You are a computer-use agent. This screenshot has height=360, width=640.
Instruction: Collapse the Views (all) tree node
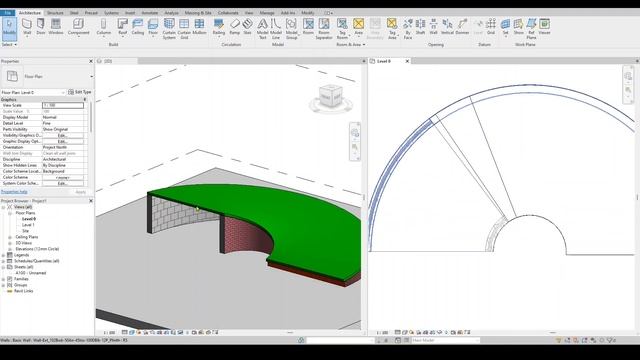pos(3,207)
